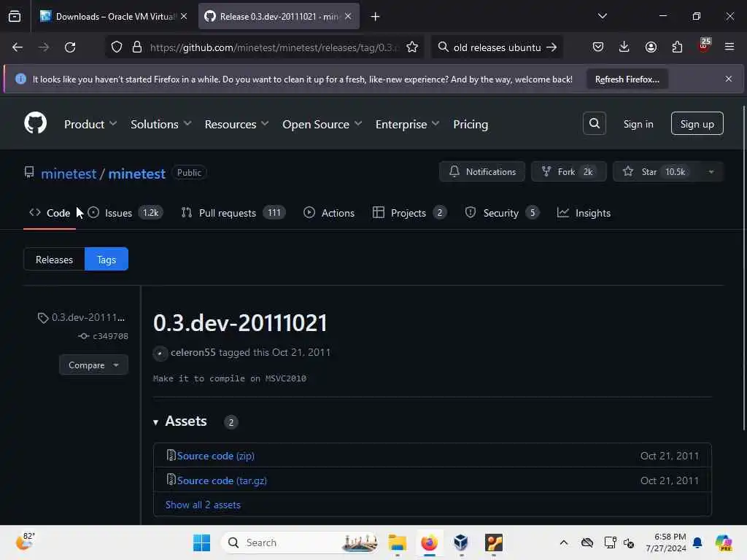The width and height of the screenshot is (747, 560).
Task: Click celeron55's avatar icon
Action: [x=160, y=353]
